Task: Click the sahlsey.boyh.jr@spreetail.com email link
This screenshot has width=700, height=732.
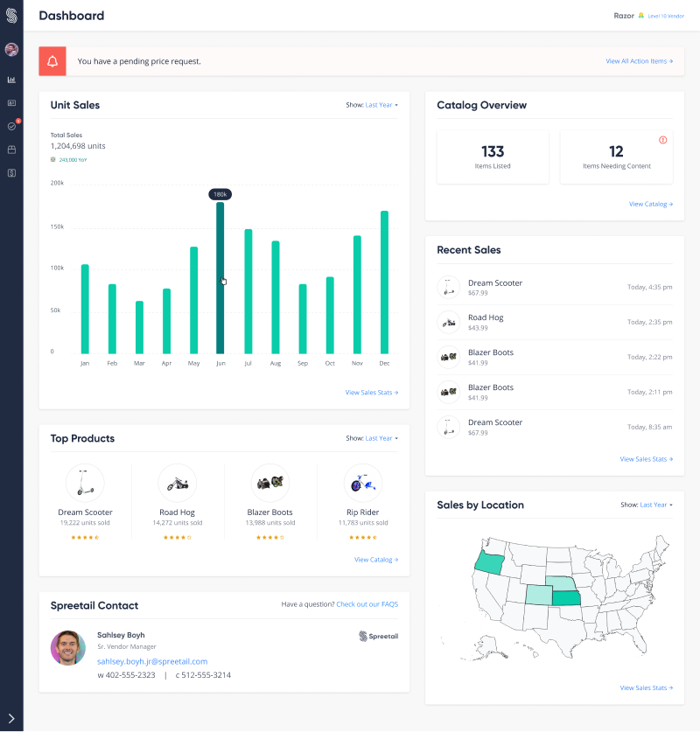Action: [152, 661]
